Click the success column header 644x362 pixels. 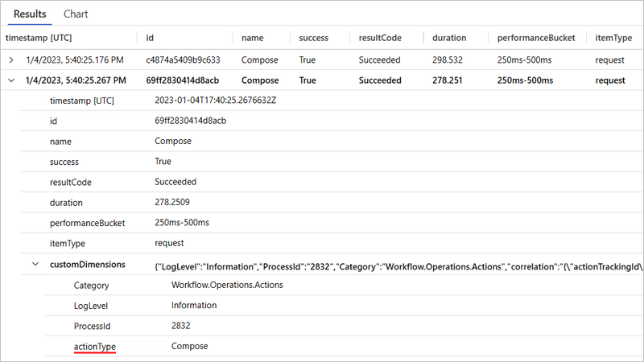314,38
